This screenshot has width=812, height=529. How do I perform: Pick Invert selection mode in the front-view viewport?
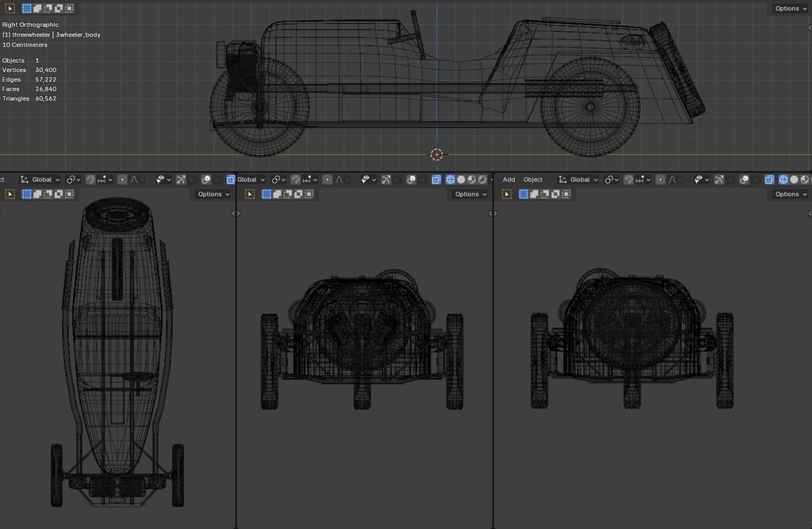click(298, 194)
